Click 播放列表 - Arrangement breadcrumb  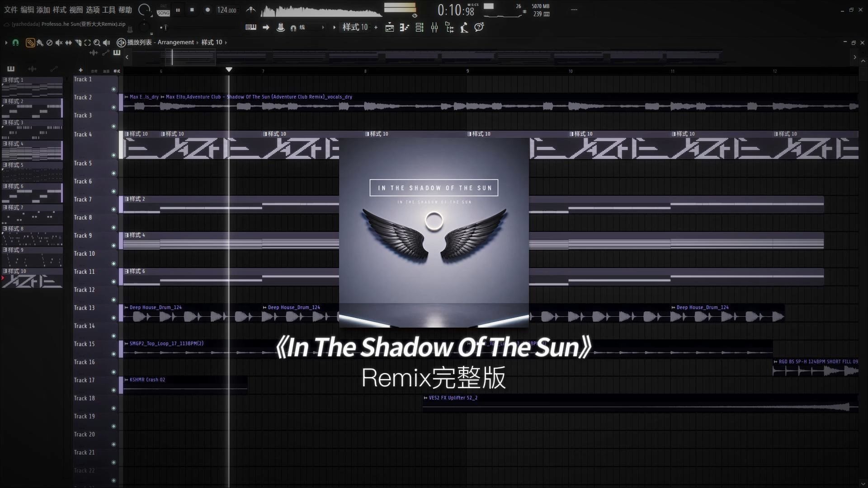tap(160, 42)
